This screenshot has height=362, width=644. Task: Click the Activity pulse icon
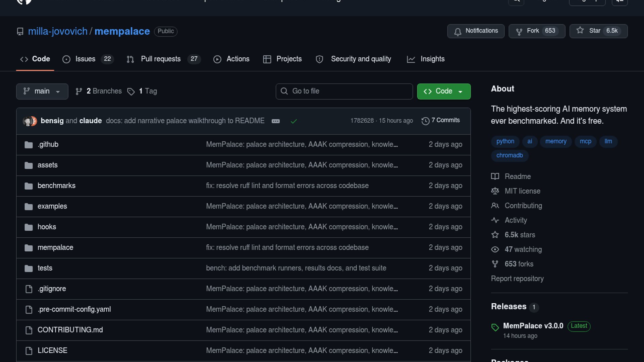[x=495, y=220]
